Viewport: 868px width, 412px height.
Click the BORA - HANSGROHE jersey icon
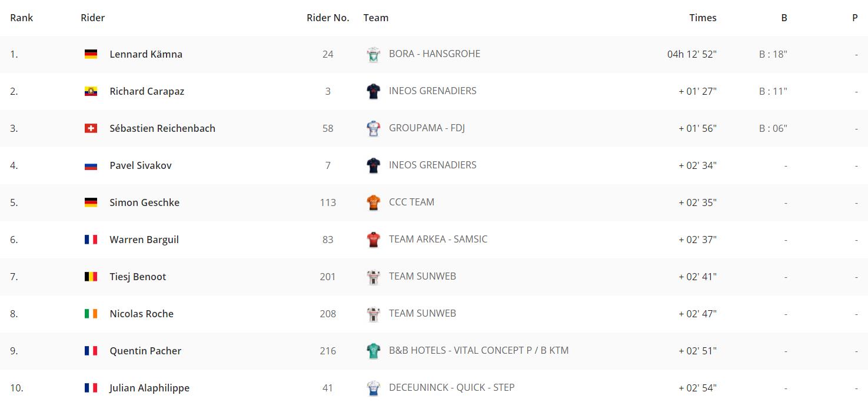click(373, 54)
